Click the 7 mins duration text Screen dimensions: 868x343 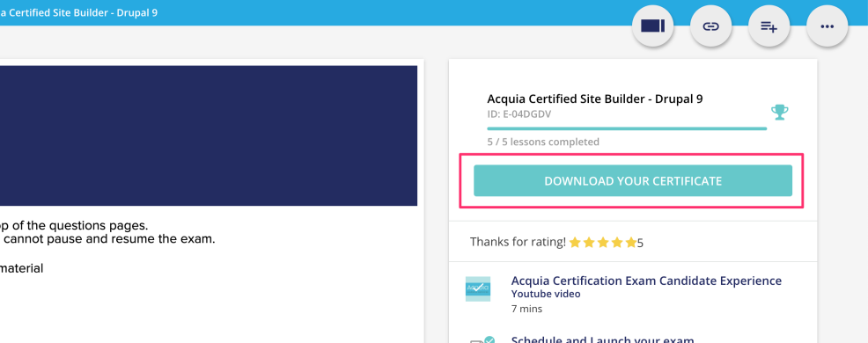526,309
